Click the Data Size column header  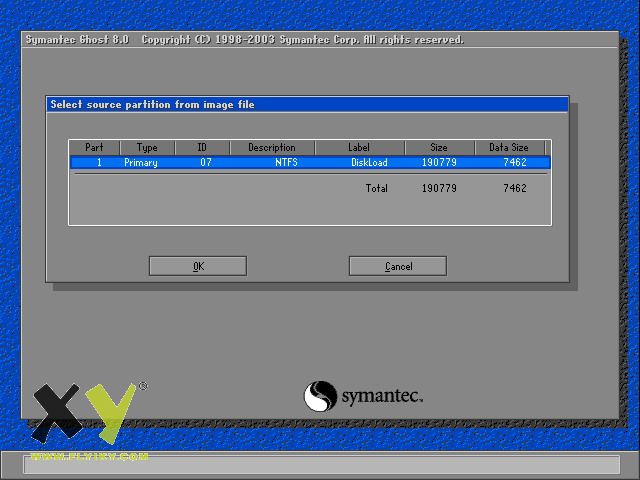pos(509,147)
